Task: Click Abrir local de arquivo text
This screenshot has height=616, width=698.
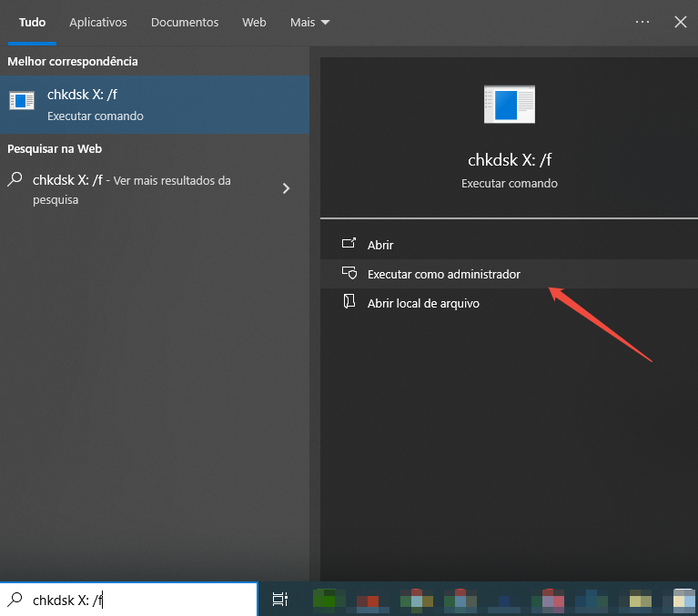Action: (x=422, y=303)
